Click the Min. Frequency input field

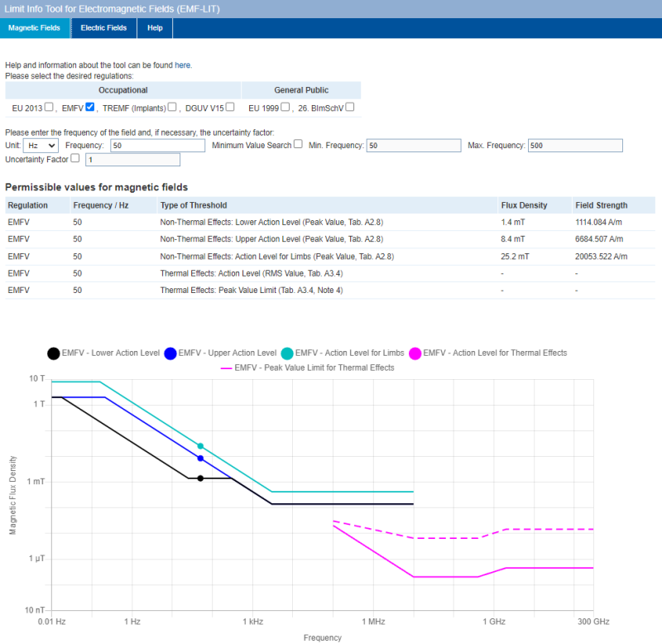pos(413,146)
